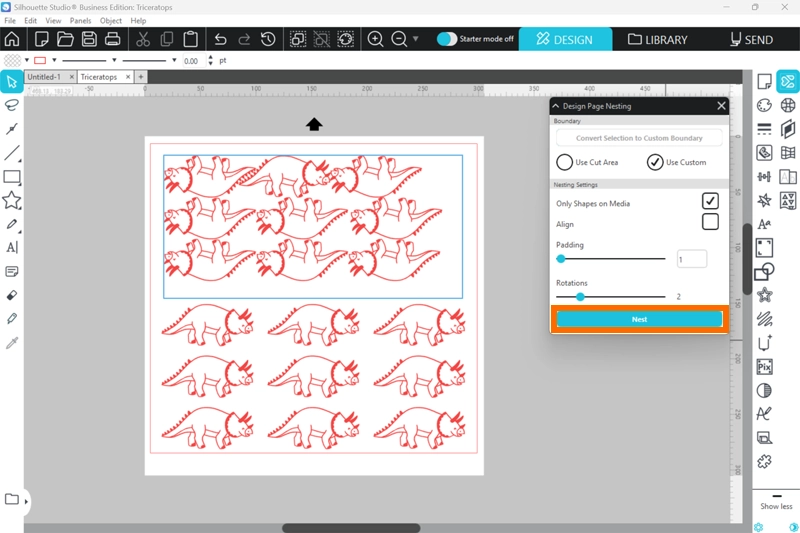Switch to the Untitled-1 document tab

45,76
